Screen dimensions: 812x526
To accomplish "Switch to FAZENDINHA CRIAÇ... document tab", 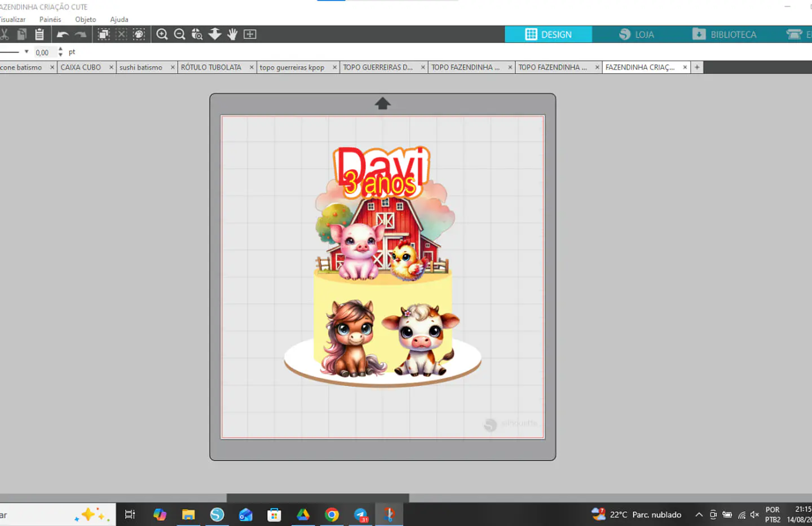I will click(x=640, y=67).
